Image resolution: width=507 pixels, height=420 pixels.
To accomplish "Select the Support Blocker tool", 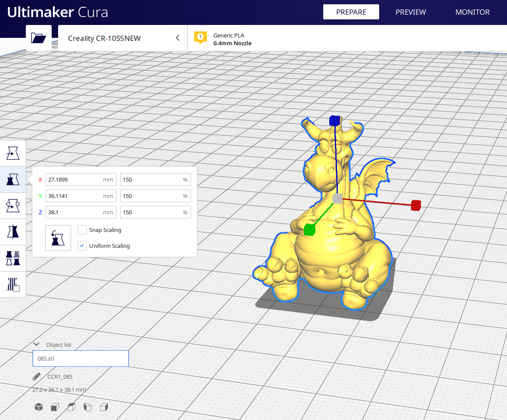I will click(x=13, y=284).
